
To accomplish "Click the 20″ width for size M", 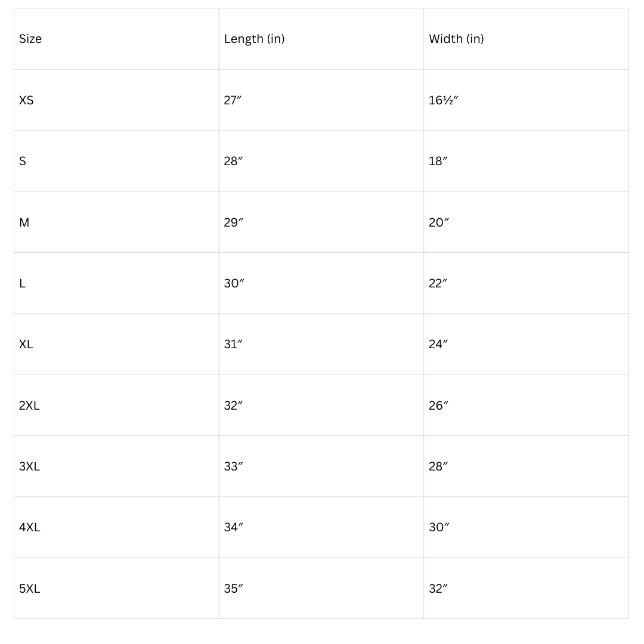I will [438, 222].
